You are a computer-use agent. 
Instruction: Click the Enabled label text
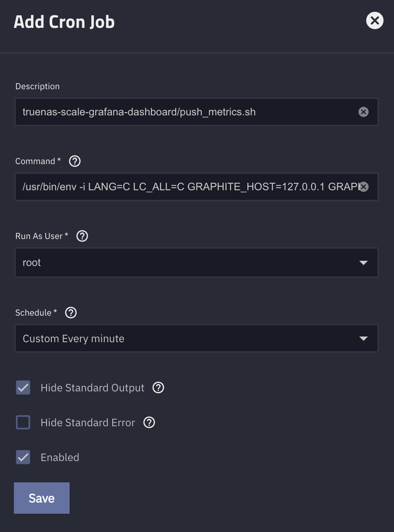click(60, 457)
